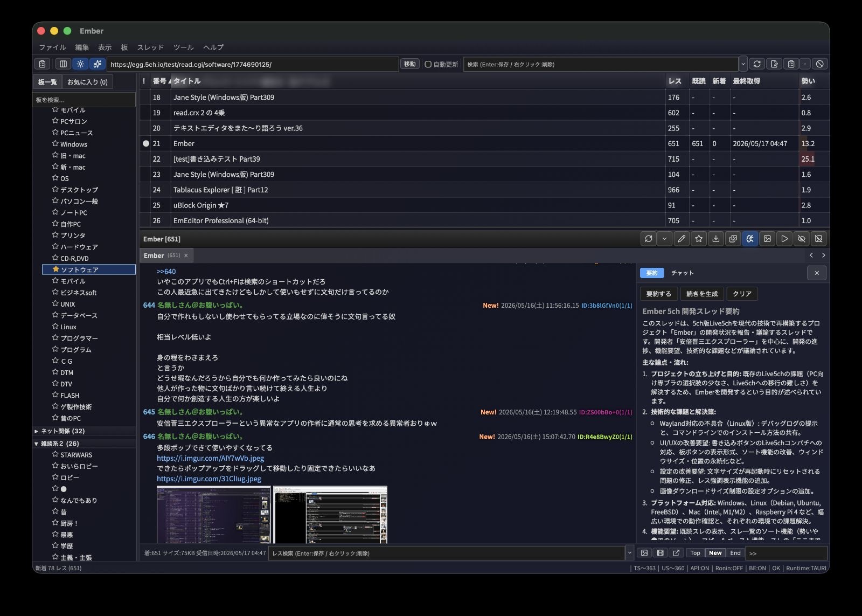This screenshot has height=616, width=862.
Task: Click the image icon in the bottom bar
Action: [644, 553]
